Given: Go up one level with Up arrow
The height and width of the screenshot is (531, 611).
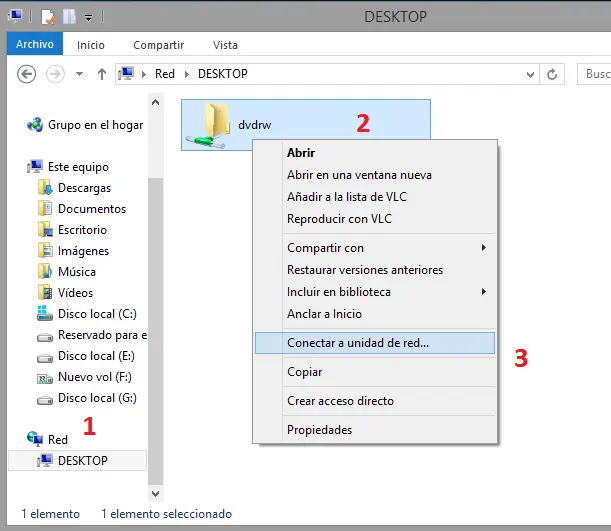Looking at the screenshot, I should click(x=102, y=74).
